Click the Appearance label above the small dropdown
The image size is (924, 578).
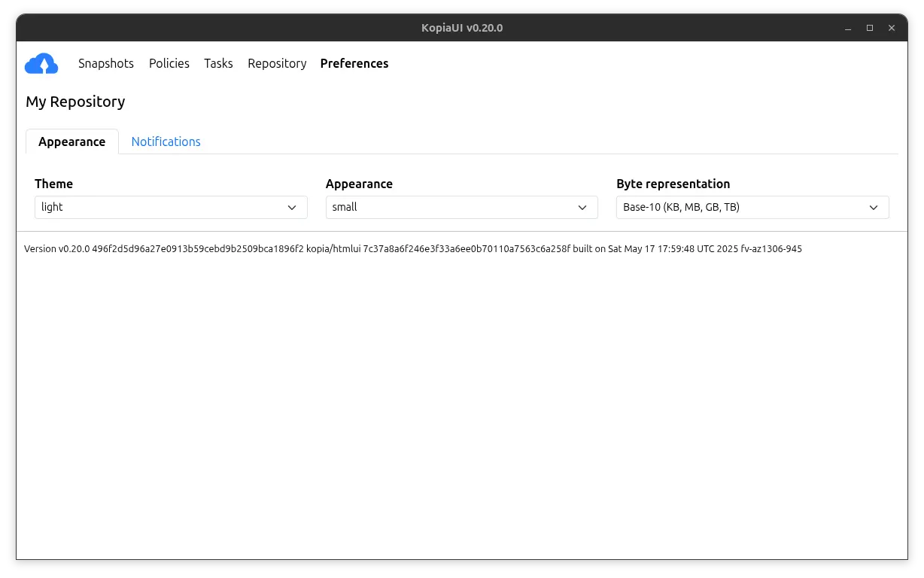(x=359, y=184)
